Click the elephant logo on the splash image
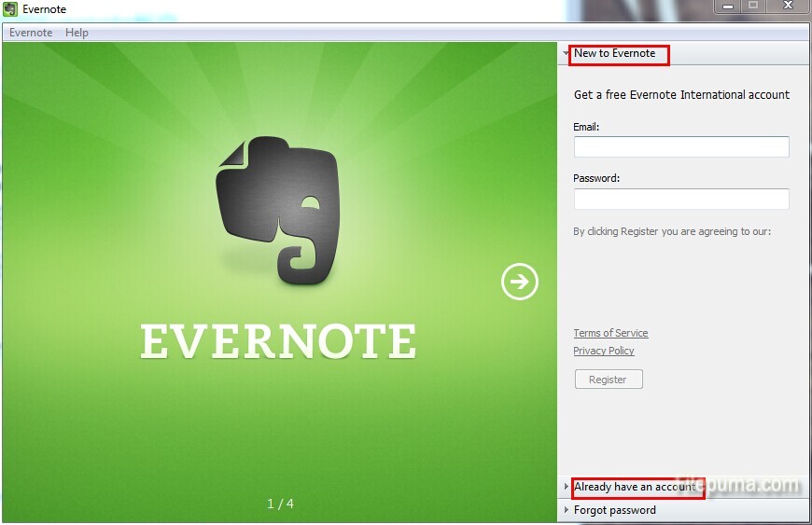Image resolution: width=812 pixels, height=525 pixels. coord(276,208)
